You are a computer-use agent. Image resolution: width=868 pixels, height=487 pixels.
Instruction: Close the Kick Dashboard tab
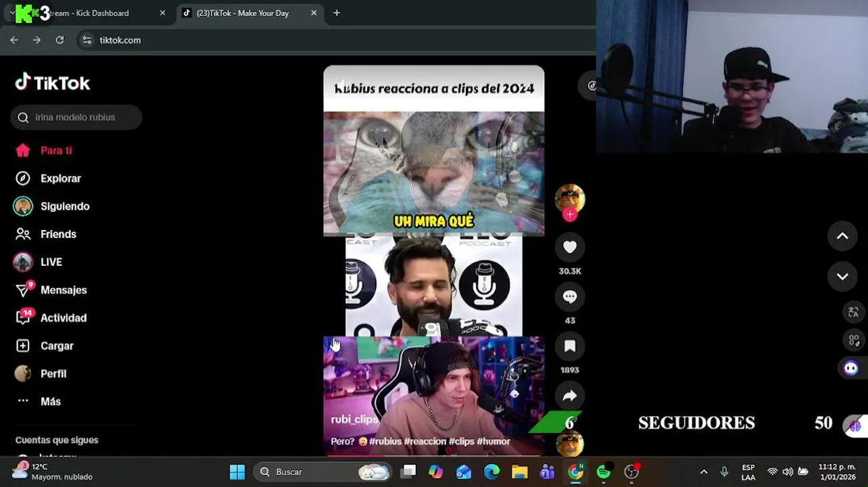coord(162,13)
